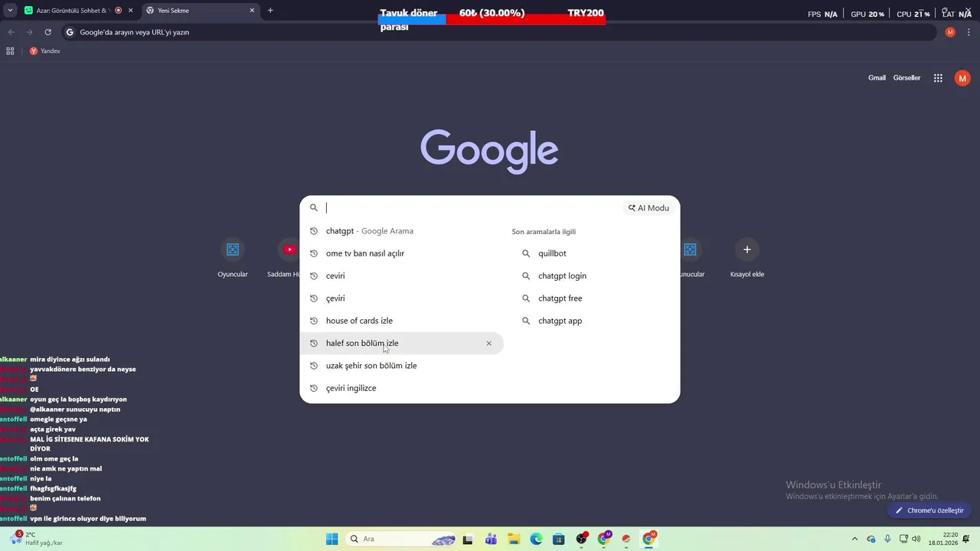Open Chrome profile avatar in toolbar
Screen dimensions: 980x551
click(950, 32)
